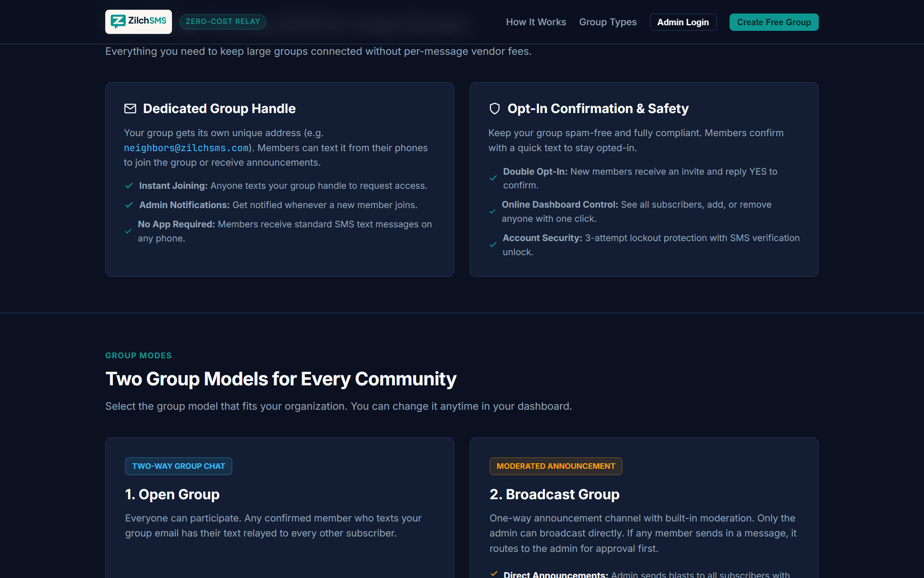Click the Opt-In Confirmation & Safety heading
Image resolution: width=924 pixels, height=578 pixels.
click(598, 109)
